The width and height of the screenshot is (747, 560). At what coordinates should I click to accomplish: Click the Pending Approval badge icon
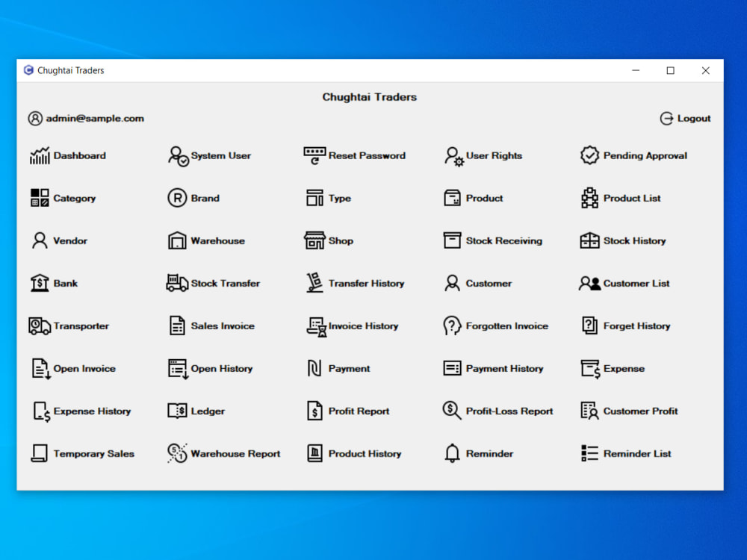[589, 155]
